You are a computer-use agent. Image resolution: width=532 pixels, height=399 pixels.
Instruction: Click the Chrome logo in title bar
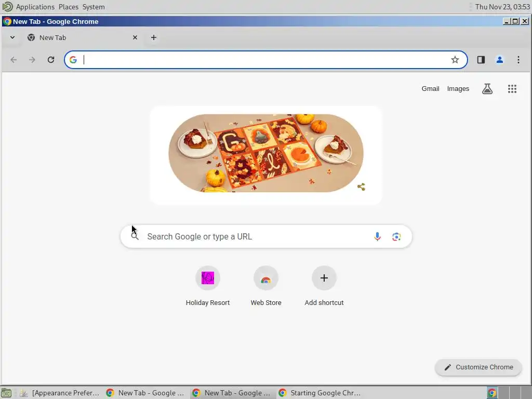point(7,21)
